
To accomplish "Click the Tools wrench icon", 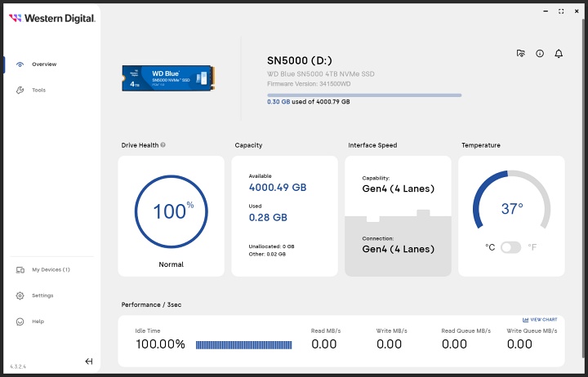I will [20, 90].
